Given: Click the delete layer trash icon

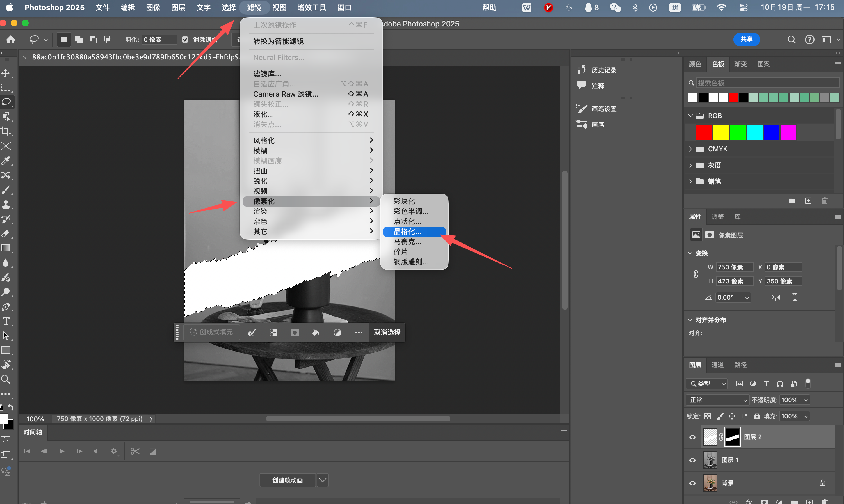Looking at the screenshot, I should (825, 502).
